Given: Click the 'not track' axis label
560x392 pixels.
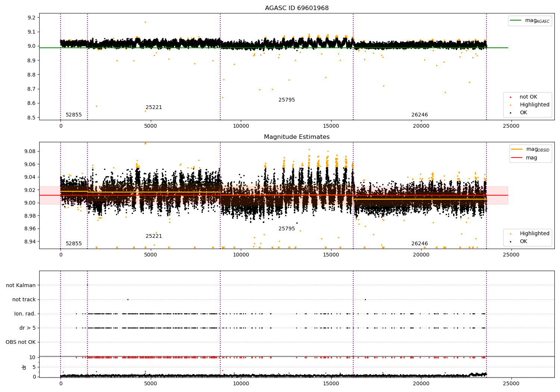Looking at the screenshot, I should pos(24,300).
